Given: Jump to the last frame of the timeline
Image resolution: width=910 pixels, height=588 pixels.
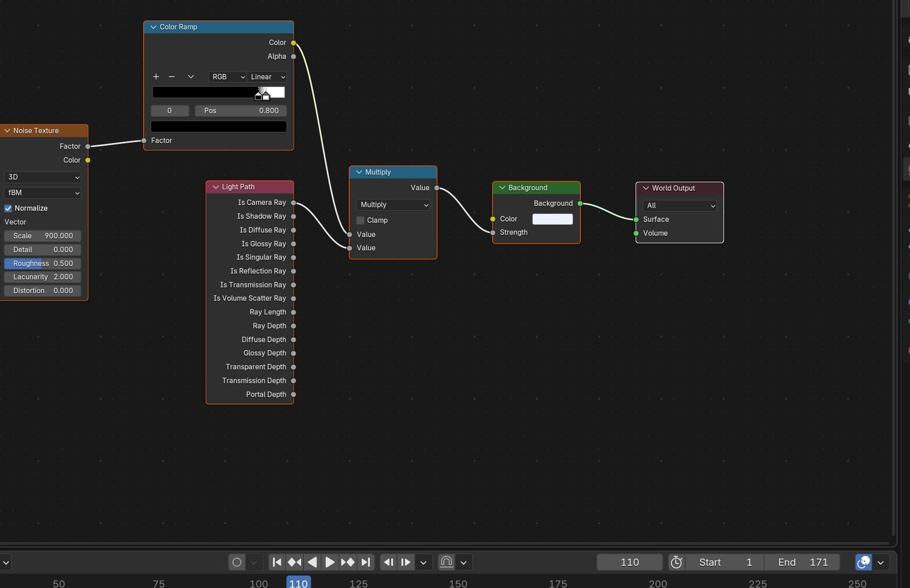Looking at the screenshot, I should click(365, 562).
